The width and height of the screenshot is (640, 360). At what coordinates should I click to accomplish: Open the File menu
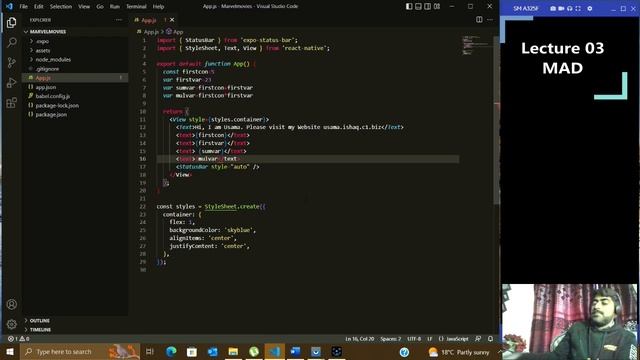tap(24, 7)
